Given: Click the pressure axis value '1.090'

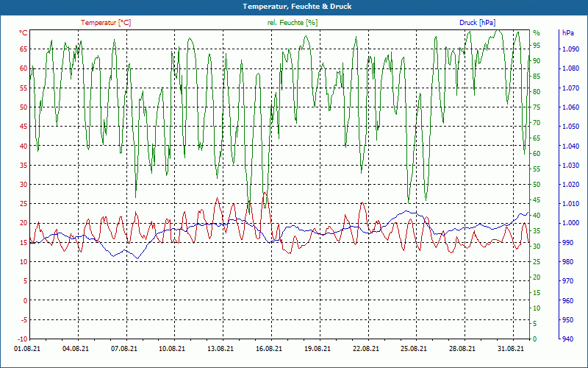Looking at the screenshot, I should 571,49.
